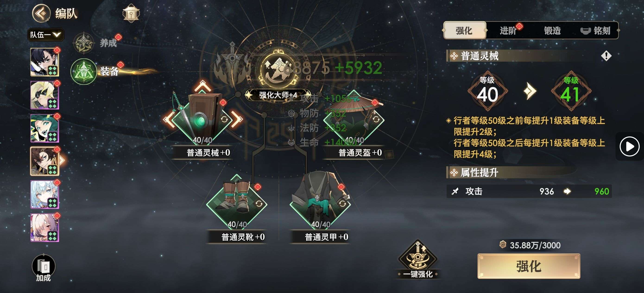Screen dimensions: 644x293
Task: Click the play button on right edge
Action: tap(629, 146)
